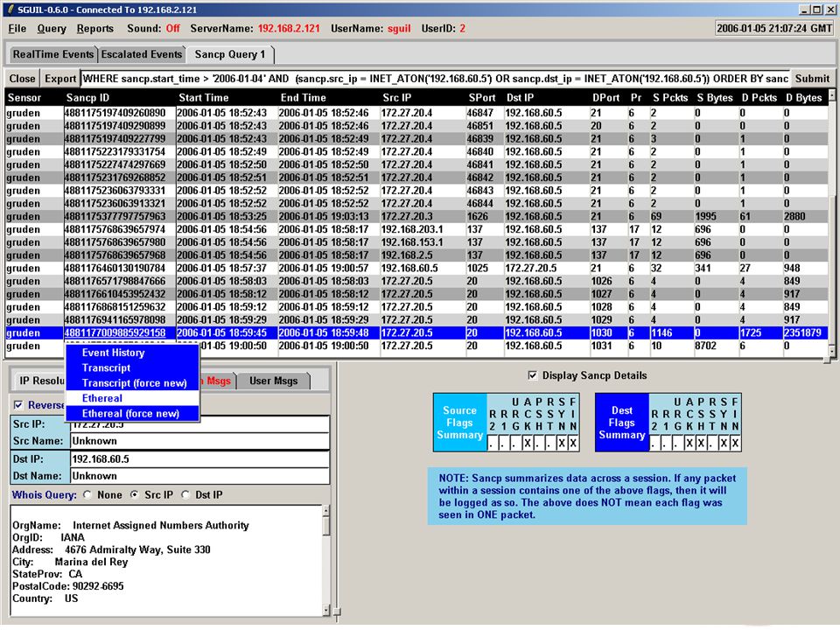The image size is (840, 630).
Task: Click the down arrow of Whois text scrollbar
Action: [325, 610]
